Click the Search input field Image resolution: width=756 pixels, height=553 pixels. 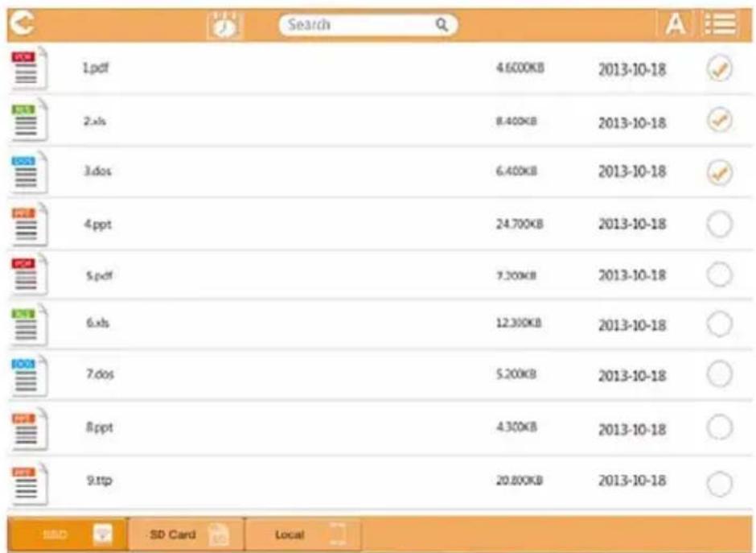pos(368,25)
